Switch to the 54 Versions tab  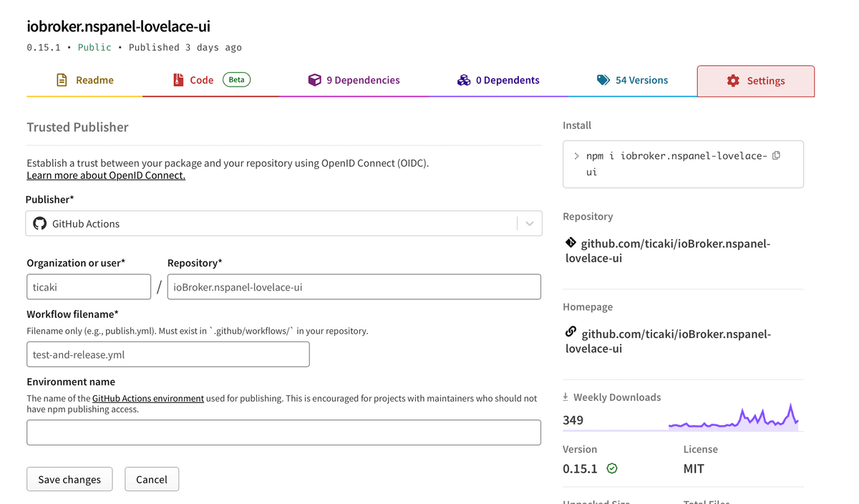click(x=633, y=80)
